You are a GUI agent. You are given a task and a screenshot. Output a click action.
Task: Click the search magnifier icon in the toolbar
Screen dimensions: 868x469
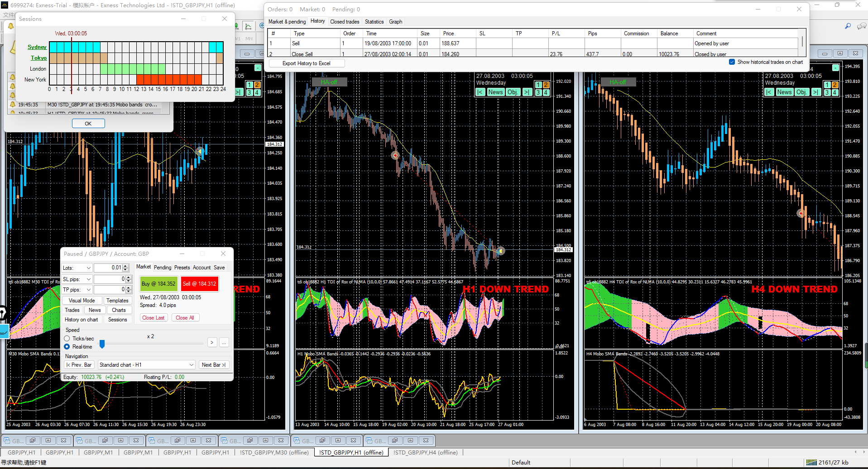pyautogui.click(x=848, y=26)
